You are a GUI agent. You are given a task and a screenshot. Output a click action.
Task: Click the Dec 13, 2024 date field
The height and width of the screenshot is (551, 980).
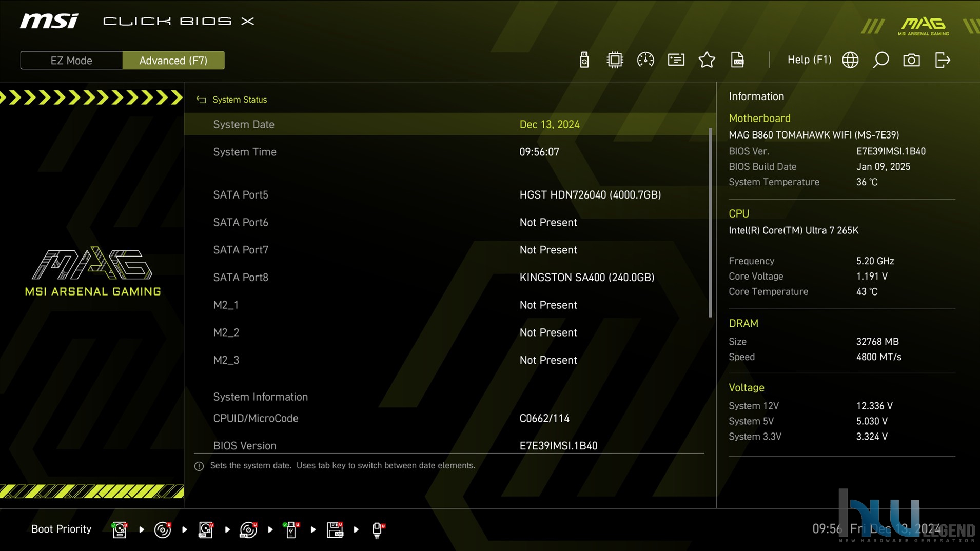click(550, 124)
